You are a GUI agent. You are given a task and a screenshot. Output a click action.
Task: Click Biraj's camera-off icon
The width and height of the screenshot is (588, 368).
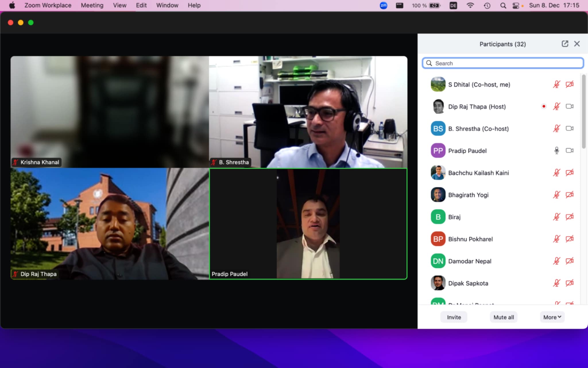tap(570, 217)
